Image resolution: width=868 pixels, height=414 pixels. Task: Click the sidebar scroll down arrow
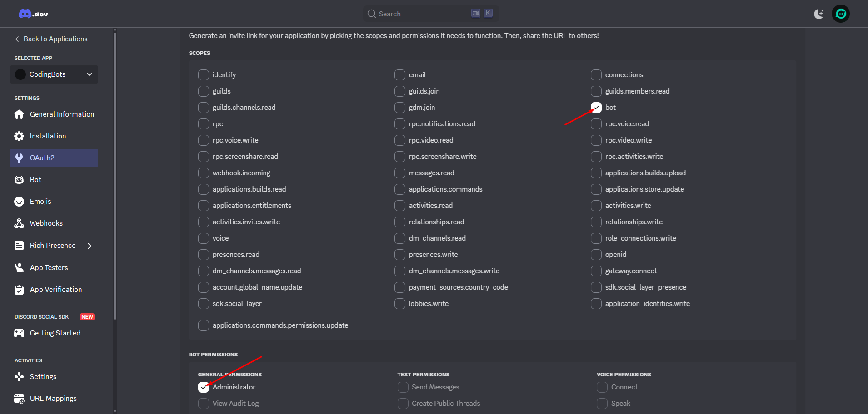115,411
